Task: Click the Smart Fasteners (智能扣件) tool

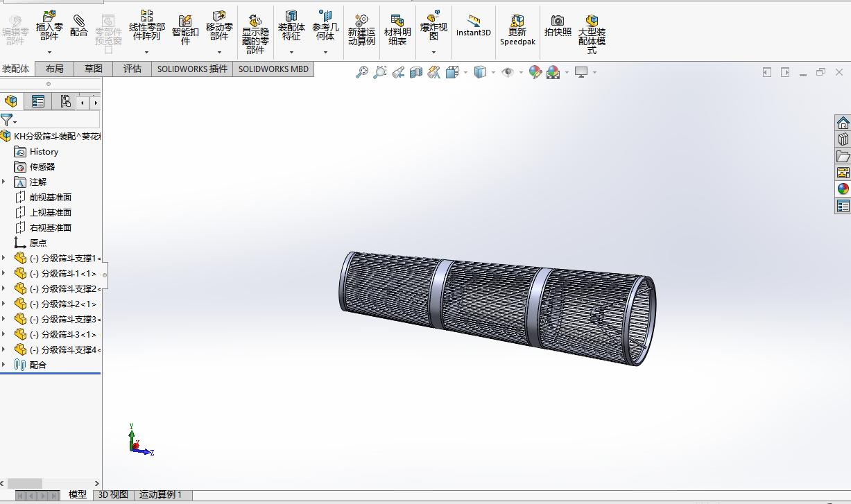Action: click(185, 30)
